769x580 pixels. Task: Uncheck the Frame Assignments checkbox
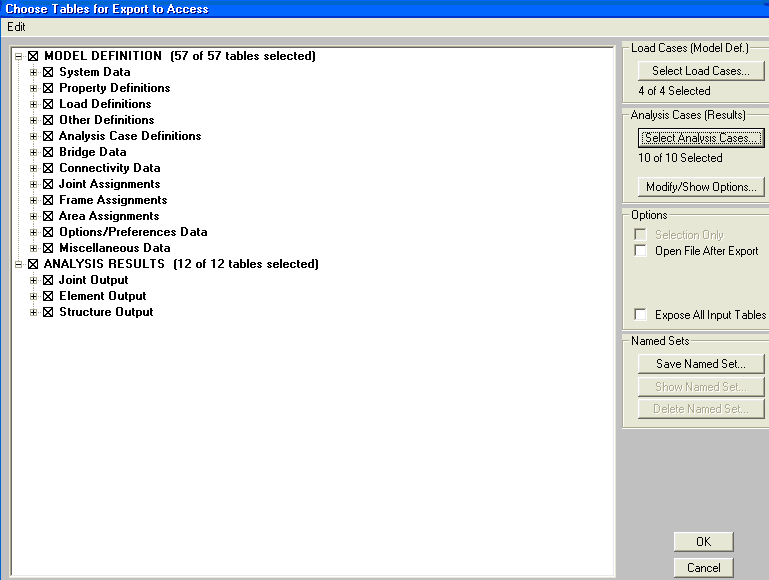point(48,200)
